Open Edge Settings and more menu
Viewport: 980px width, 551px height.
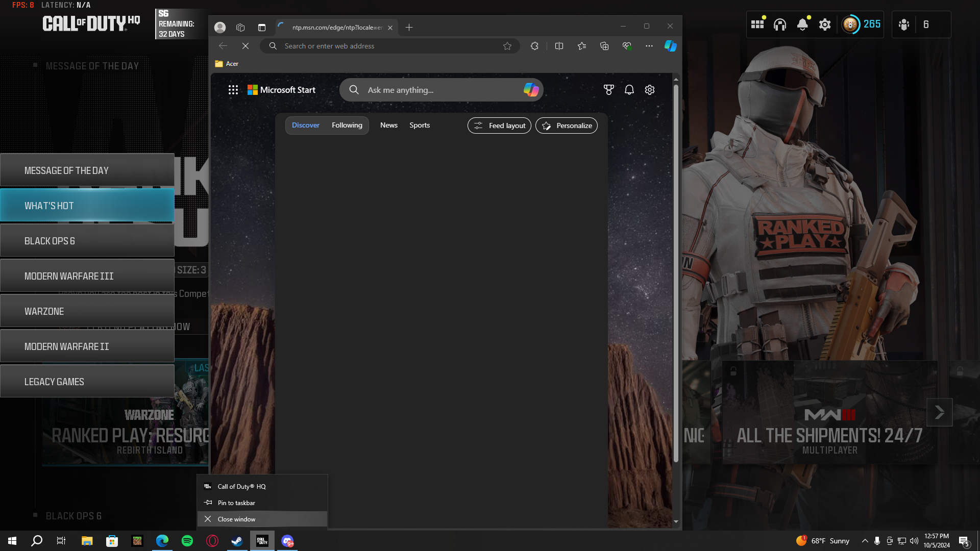(x=649, y=46)
